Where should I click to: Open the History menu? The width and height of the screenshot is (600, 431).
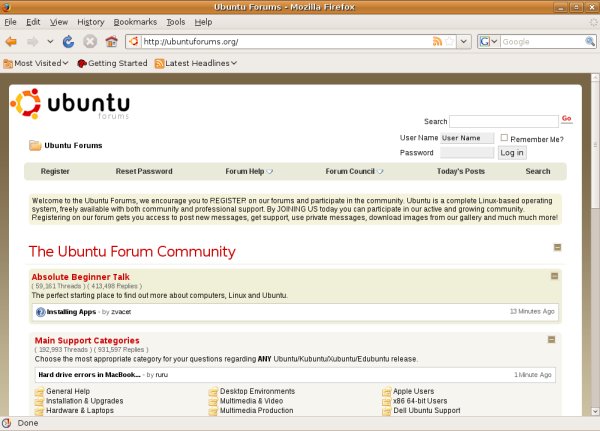[x=90, y=21]
